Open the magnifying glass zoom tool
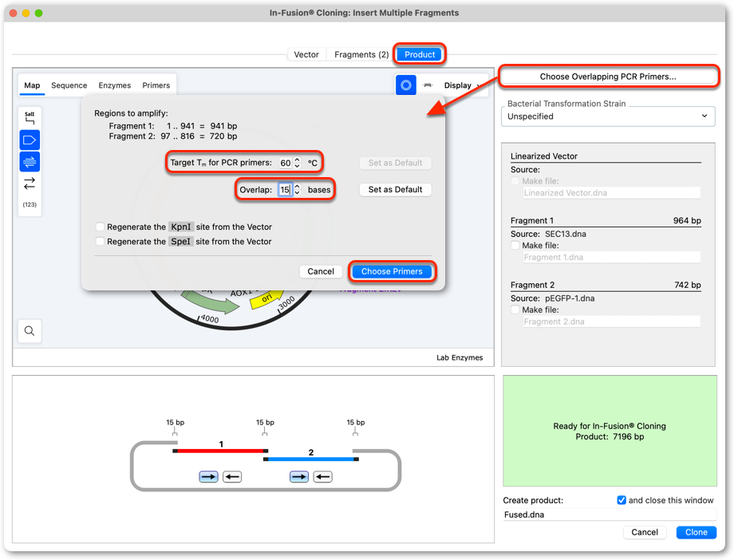734x560 pixels. (x=30, y=331)
